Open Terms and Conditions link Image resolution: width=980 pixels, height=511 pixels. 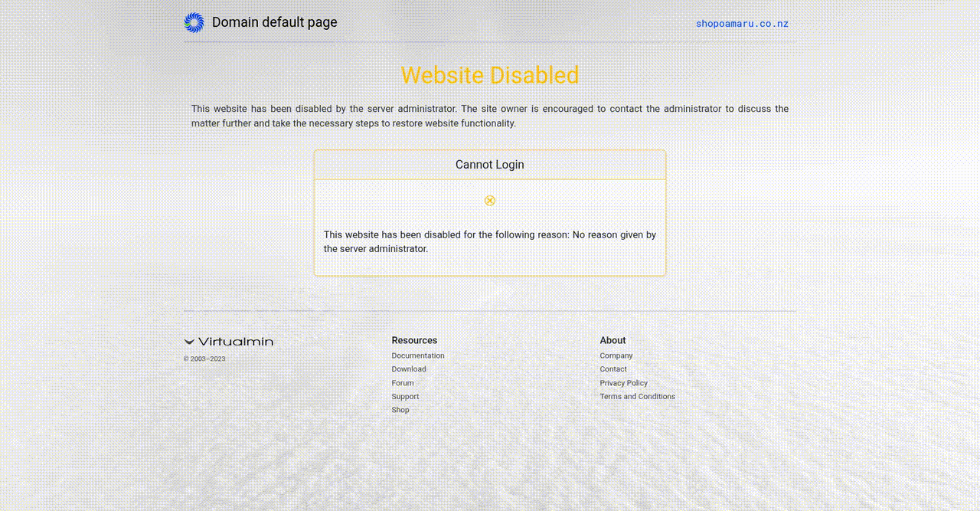pyautogui.click(x=638, y=397)
